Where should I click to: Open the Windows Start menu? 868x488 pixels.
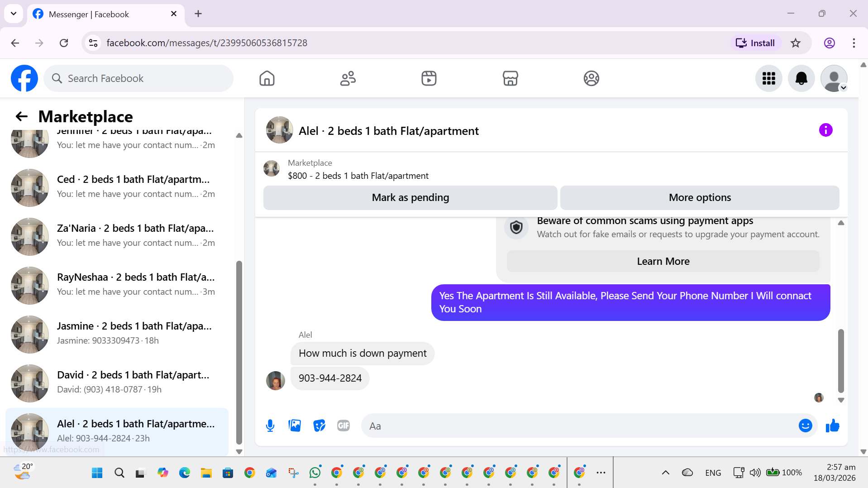[x=97, y=473]
